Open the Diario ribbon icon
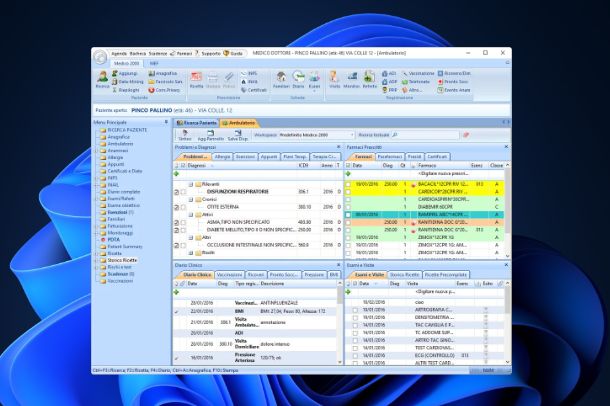The width and height of the screenshot is (610, 406). (x=298, y=80)
